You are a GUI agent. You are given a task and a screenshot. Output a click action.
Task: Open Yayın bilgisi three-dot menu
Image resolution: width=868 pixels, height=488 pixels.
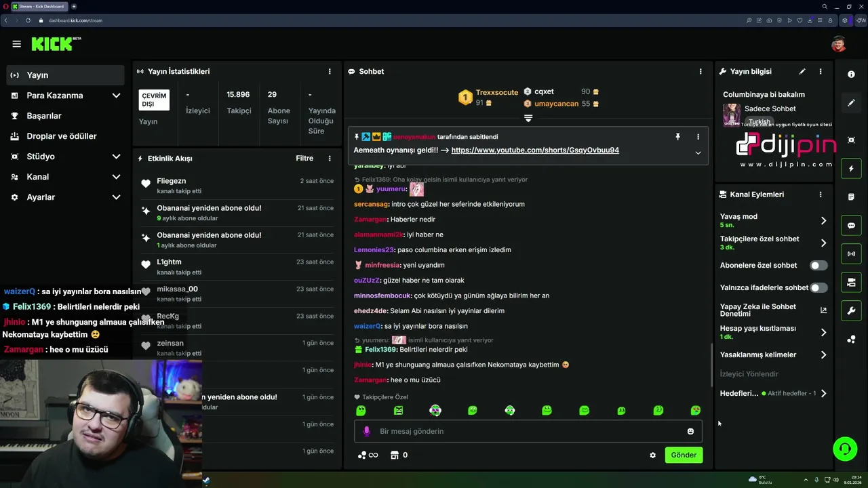point(821,71)
